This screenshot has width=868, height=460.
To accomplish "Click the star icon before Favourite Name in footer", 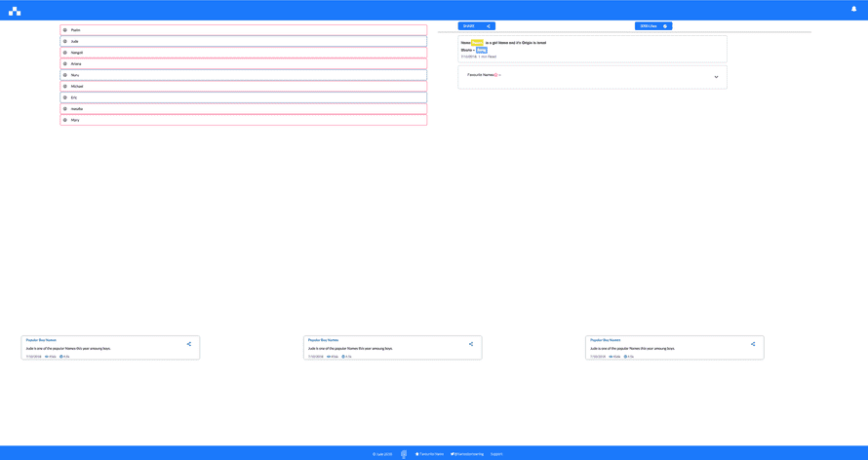I will tap(416, 454).
